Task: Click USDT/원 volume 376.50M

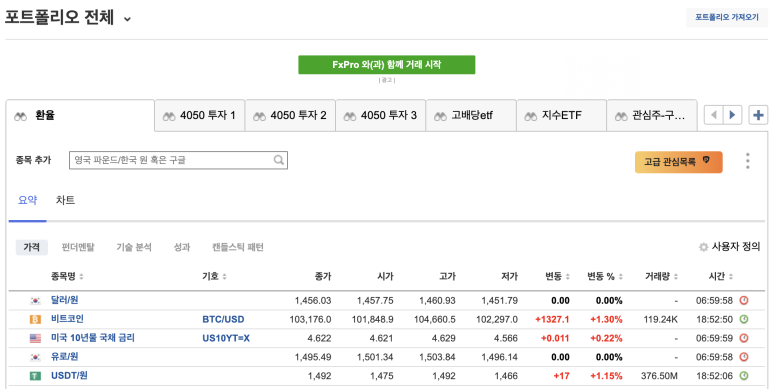Action: [659, 376]
